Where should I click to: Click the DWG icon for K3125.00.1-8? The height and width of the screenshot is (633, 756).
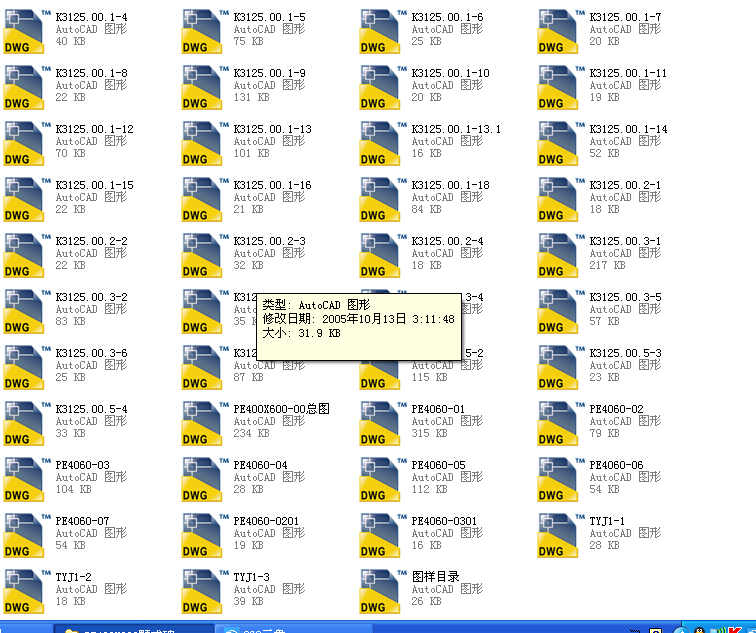pyautogui.click(x=24, y=87)
